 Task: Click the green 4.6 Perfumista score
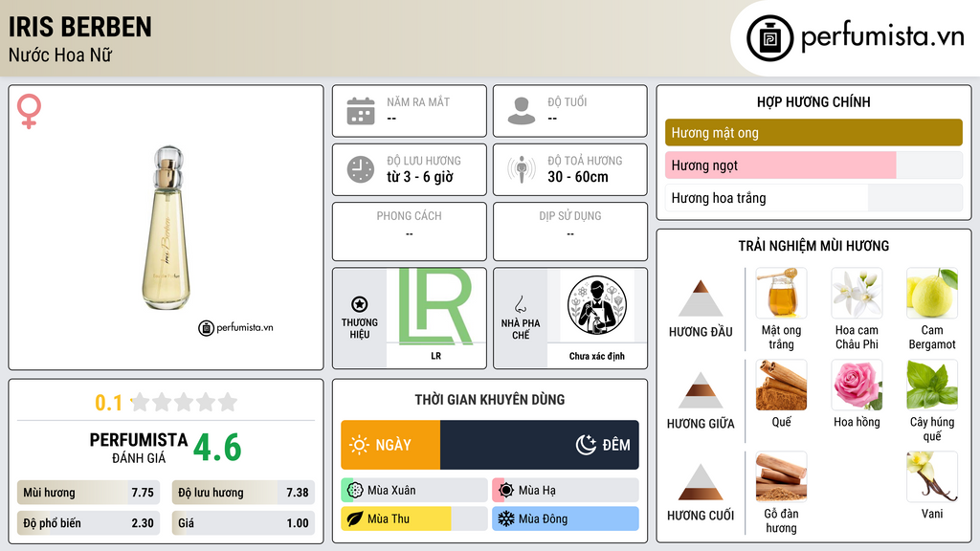pyautogui.click(x=217, y=448)
